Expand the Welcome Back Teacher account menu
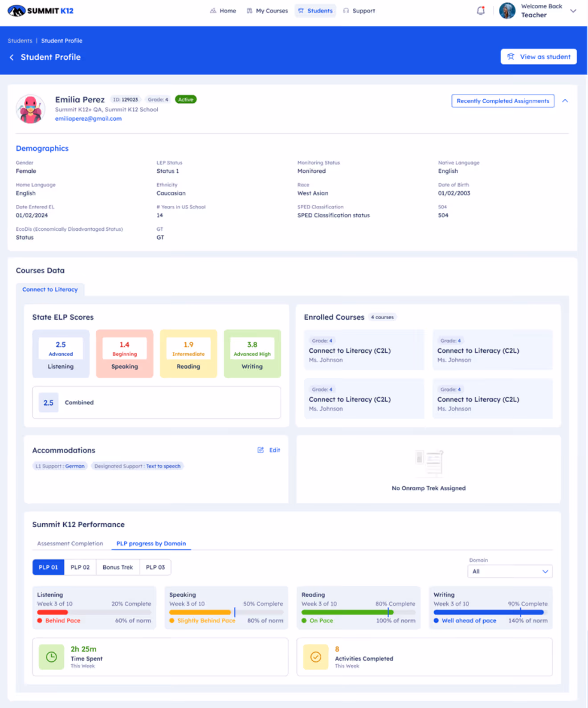Viewport: 588px width, 708px height. [x=573, y=11]
